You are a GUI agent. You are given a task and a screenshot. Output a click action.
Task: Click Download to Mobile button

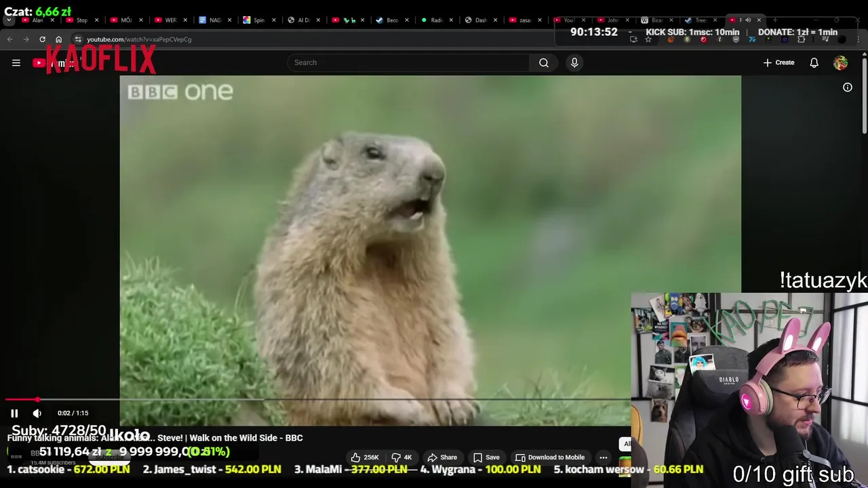click(x=550, y=457)
